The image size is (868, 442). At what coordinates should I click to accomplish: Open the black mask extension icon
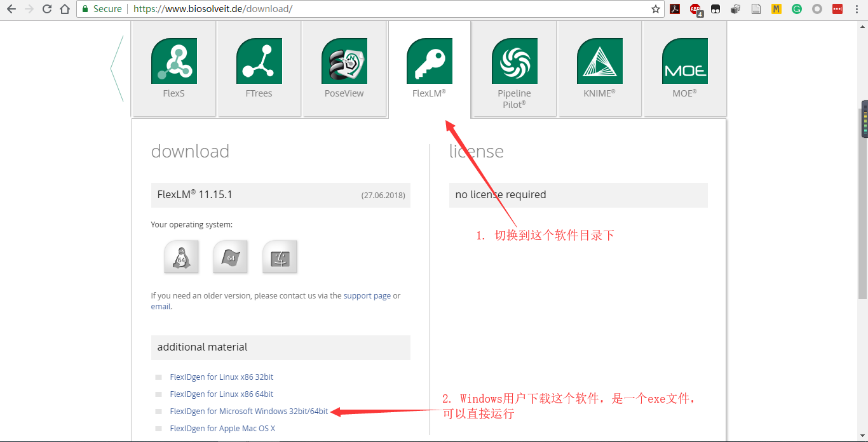coord(715,9)
